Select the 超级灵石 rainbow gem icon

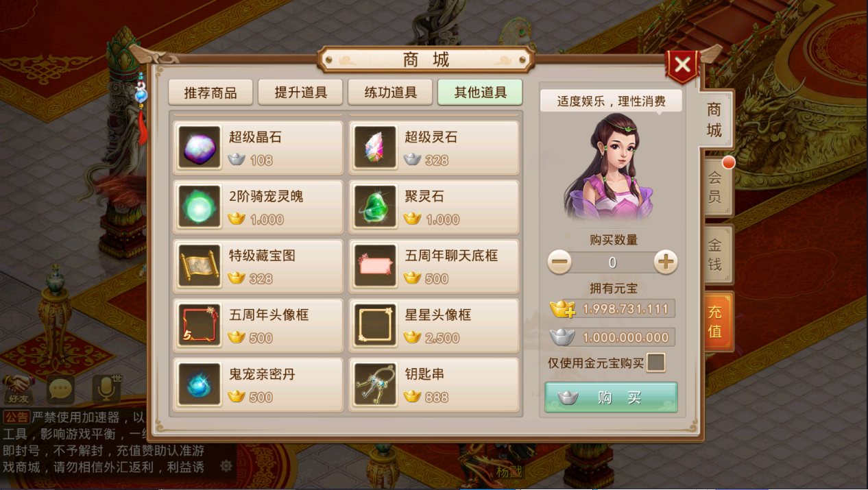click(x=375, y=147)
